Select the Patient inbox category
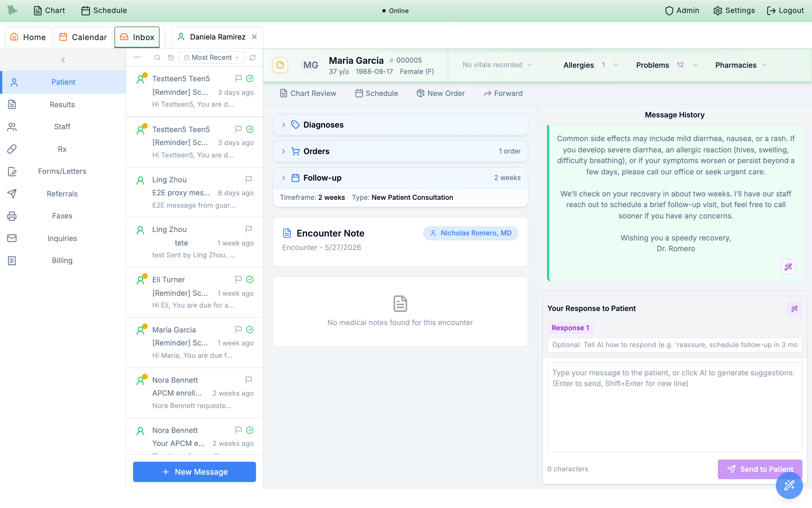The height and width of the screenshot is (508, 812). pyautogui.click(x=63, y=82)
